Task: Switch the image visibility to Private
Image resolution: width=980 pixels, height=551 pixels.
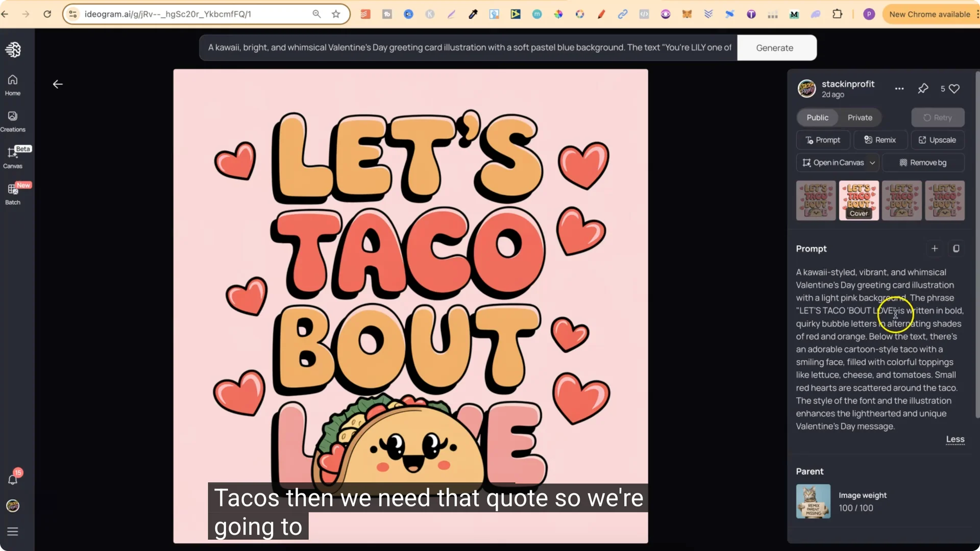Action: coord(860,117)
